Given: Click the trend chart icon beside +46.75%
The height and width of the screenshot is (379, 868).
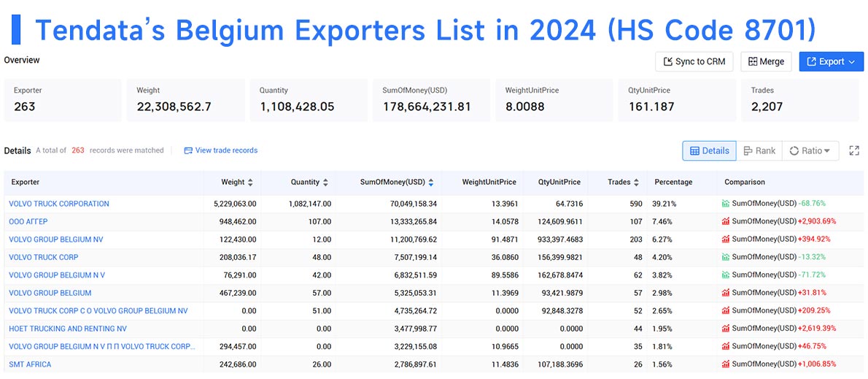Looking at the screenshot, I should (725, 346).
